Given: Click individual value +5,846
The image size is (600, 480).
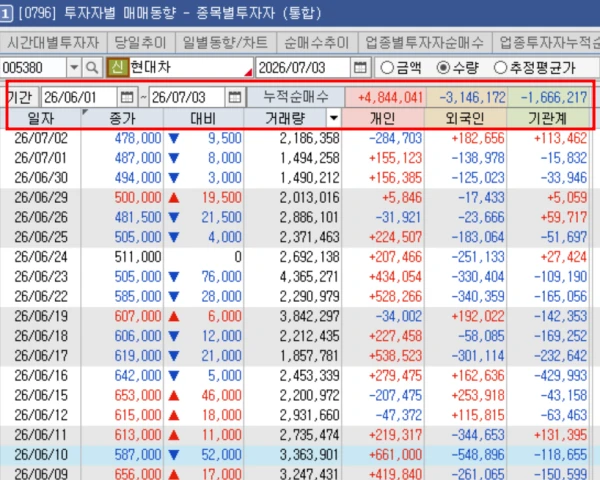Looking at the screenshot, I should coord(402,198).
